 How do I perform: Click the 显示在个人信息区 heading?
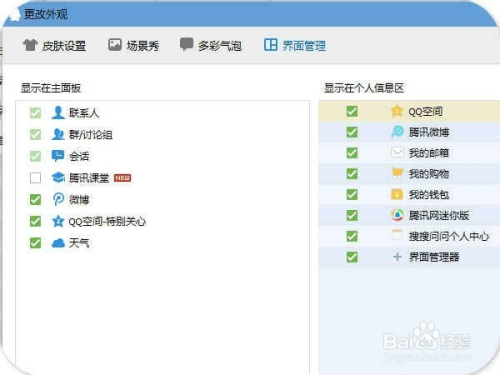click(364, 88)
